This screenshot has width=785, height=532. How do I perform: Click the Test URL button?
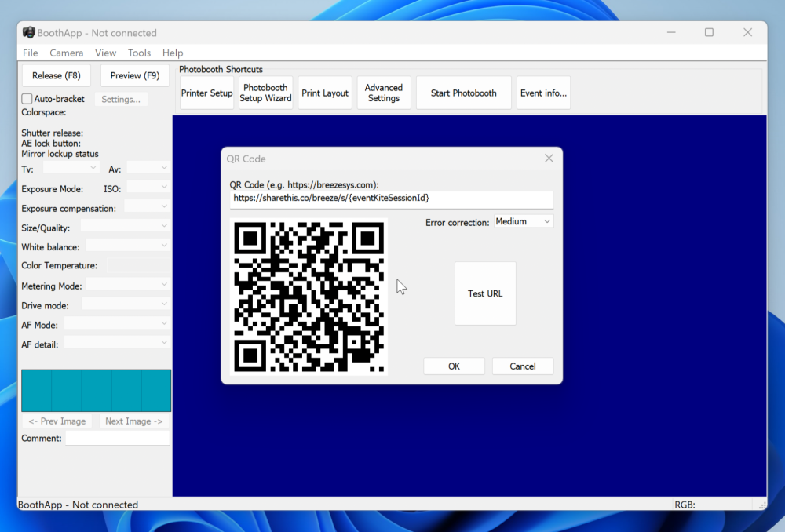coord(485,293)
